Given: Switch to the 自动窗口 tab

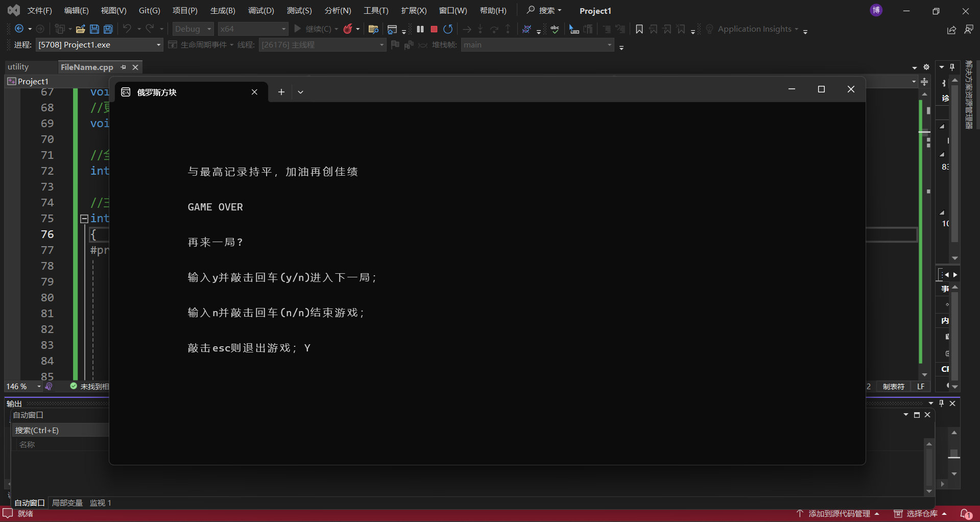Looking at the screenshot, I should (x=30, y=503).
